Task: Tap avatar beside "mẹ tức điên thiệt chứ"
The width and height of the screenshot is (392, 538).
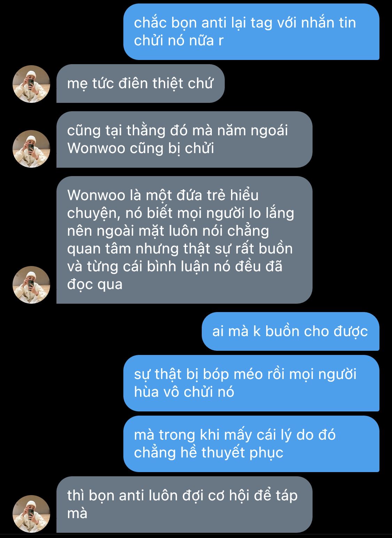Action: pos(31,84)
